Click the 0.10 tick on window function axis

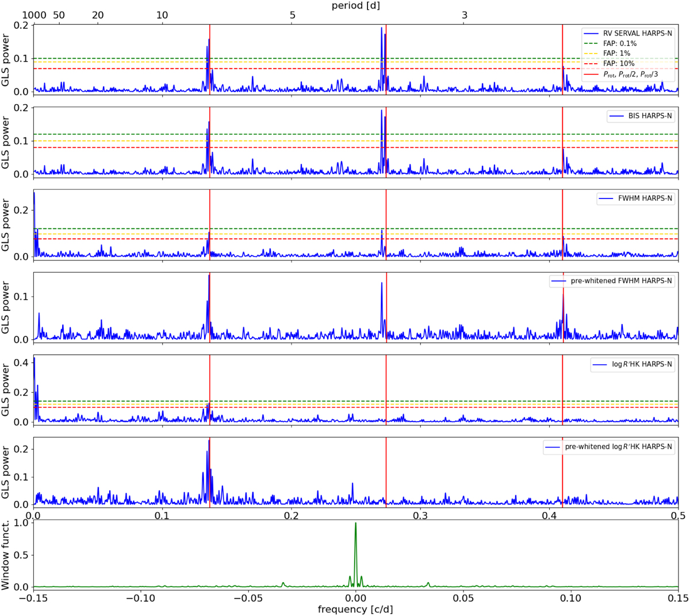click(x=570, y=598)
